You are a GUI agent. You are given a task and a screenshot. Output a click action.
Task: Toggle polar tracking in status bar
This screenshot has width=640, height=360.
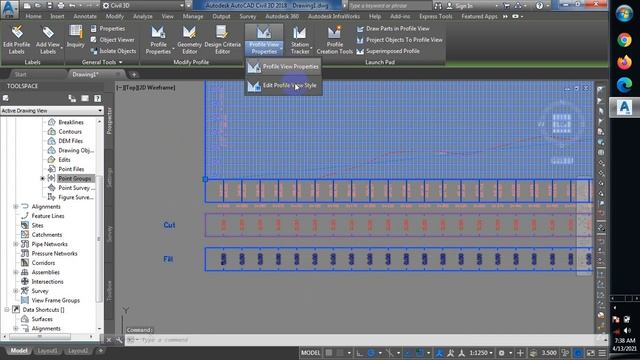point(371,353)
